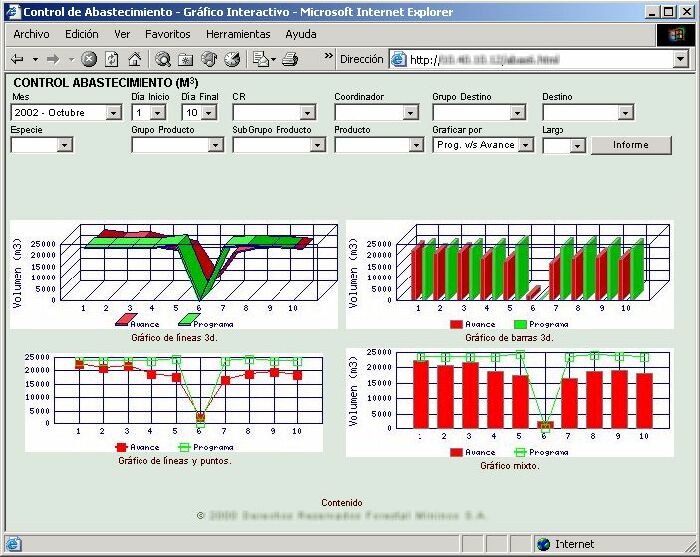Open the Favorites toolbar icon
Viewport: 700px width, 557px height.
186,60
